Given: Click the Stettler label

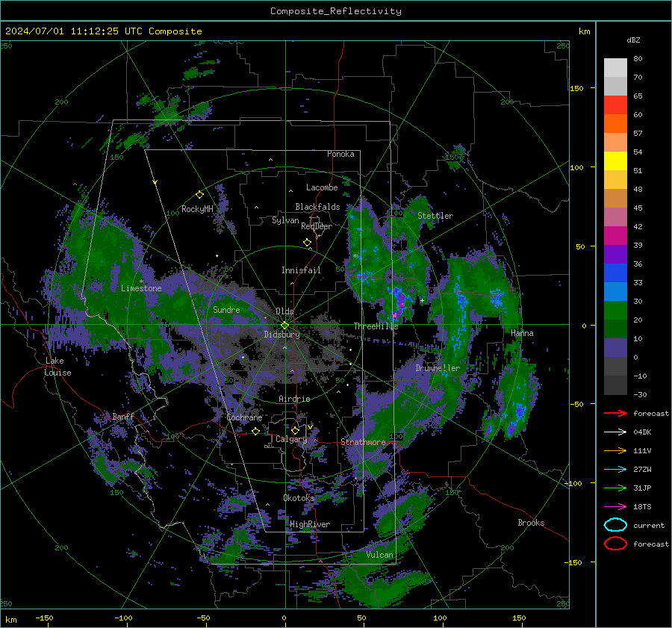Looking at the screenshot, I should 435,216.
